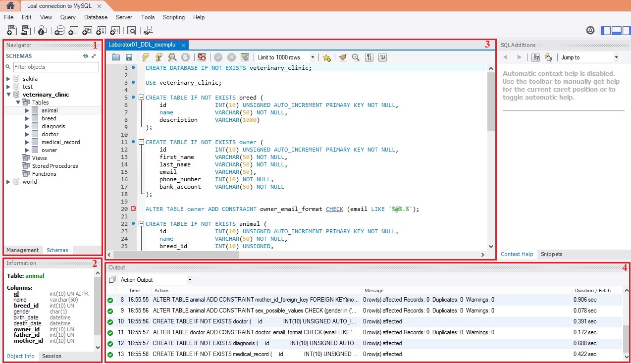Viewport: 631px width, 364px height.
Task: Refresh the schemas list
Action: click(x=85, y=56)
